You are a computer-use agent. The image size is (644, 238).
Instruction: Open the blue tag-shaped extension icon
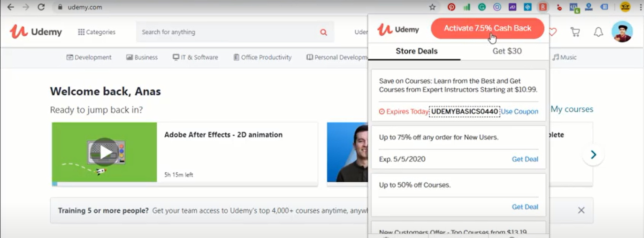click(604, 7)
